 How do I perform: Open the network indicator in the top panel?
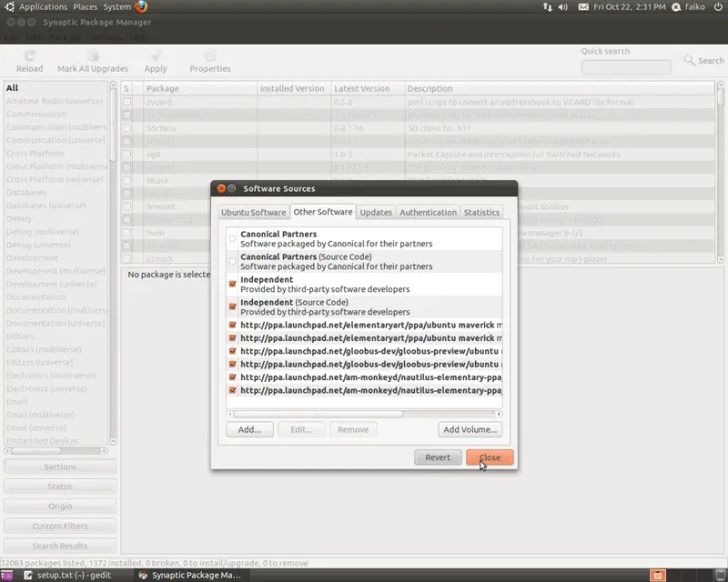[548, 7]
